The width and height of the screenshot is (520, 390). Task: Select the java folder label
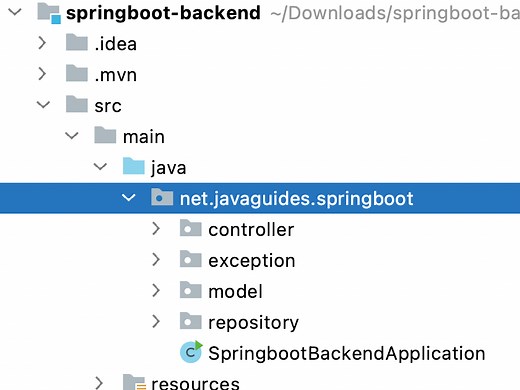pyautogui.click(x=168, y=168)
